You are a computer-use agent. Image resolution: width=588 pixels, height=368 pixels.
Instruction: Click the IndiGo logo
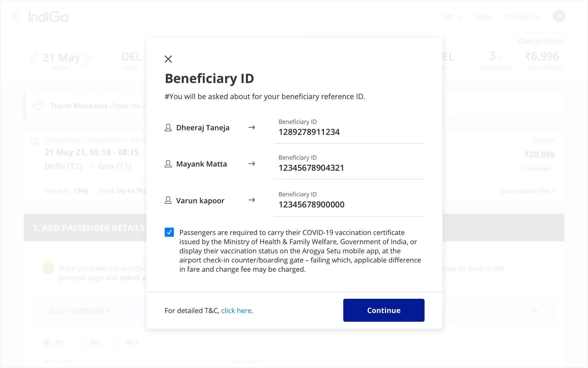click(x=49, y=17)
